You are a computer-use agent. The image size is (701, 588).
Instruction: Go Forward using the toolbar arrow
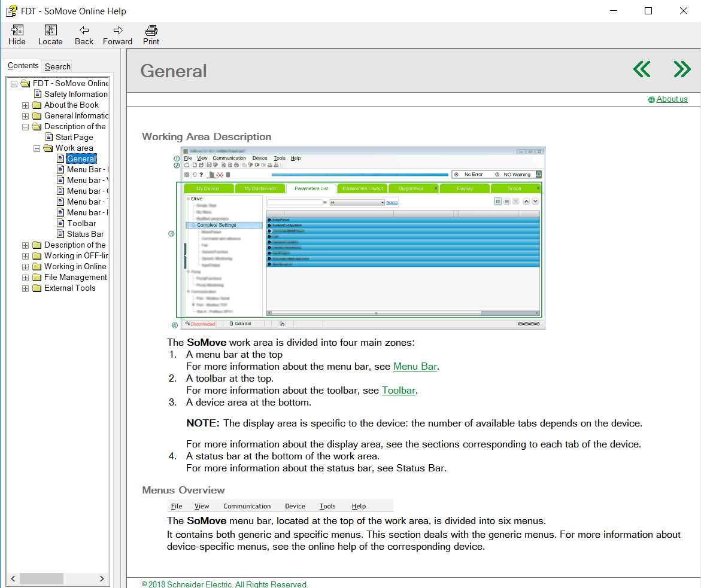pyautogui.click(x=117, y=35)
